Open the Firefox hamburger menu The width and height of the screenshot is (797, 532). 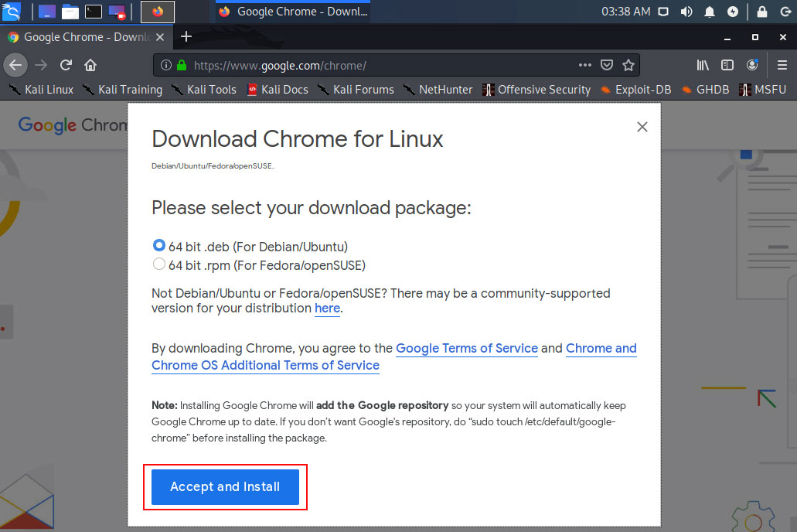782,65
